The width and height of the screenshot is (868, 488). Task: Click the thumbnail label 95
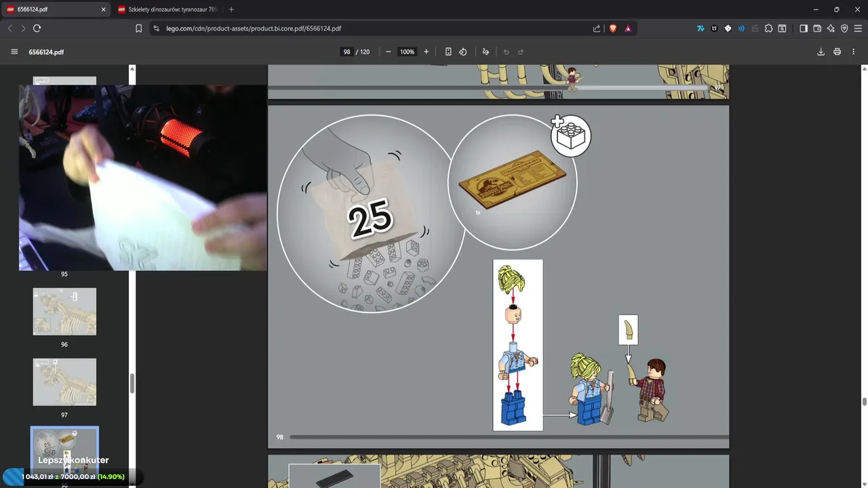[64, 274]
